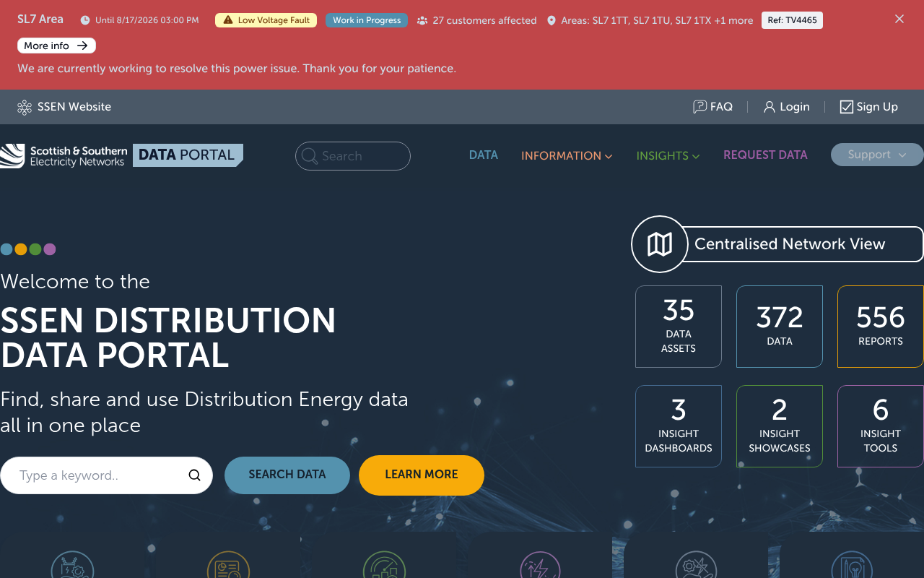The image size is (924, 578).
Task: Expand the Support dropdown button
Action: coord(877,155)
